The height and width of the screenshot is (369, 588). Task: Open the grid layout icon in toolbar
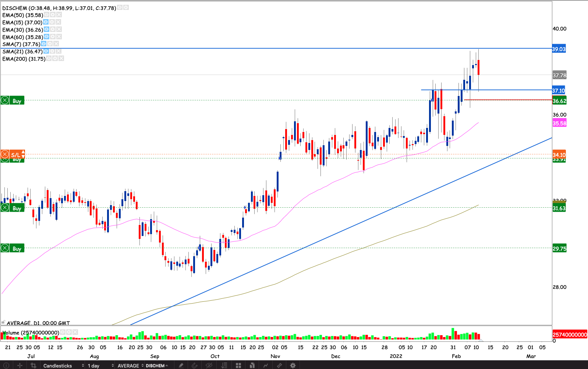click(238, 366)
